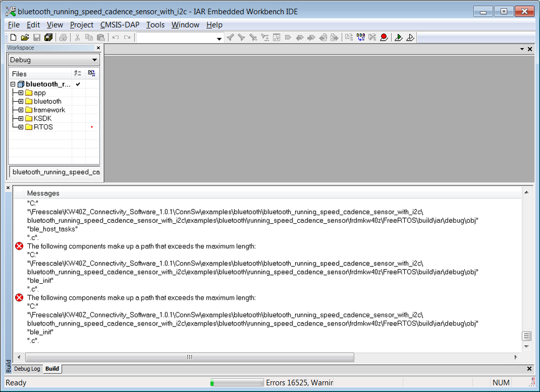
Task: Click the Save All toolbar icon
Action: 48,37
